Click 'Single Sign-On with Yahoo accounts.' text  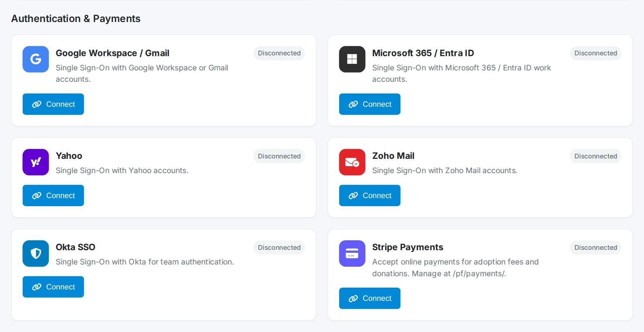point(122,171)
